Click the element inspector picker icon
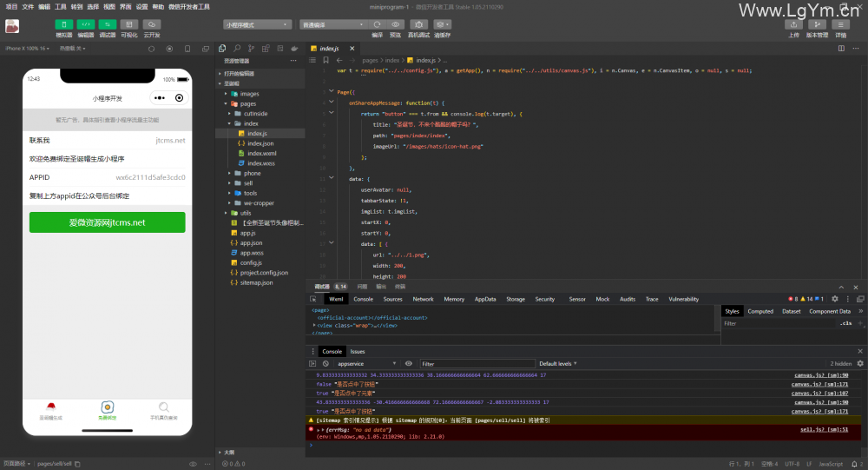The height and width of the screenshot is (470, 868). tap(313, 300)
